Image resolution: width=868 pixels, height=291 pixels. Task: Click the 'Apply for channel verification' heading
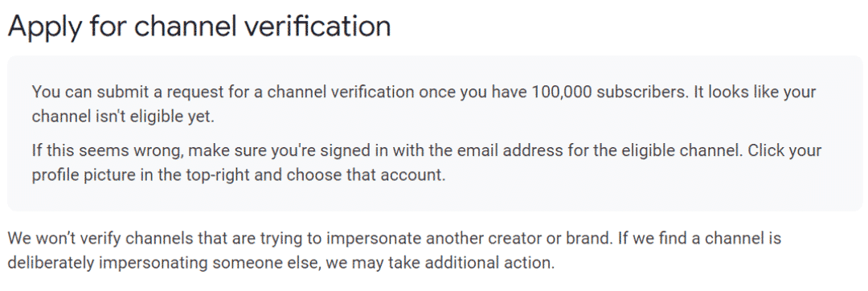point(199,26)
